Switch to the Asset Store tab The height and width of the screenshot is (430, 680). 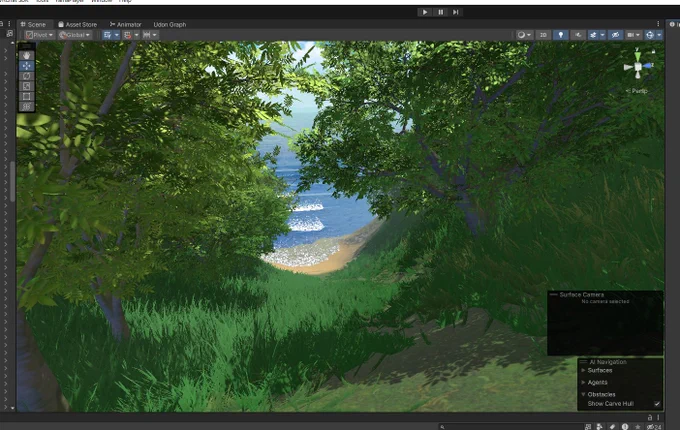coord(78,24)
